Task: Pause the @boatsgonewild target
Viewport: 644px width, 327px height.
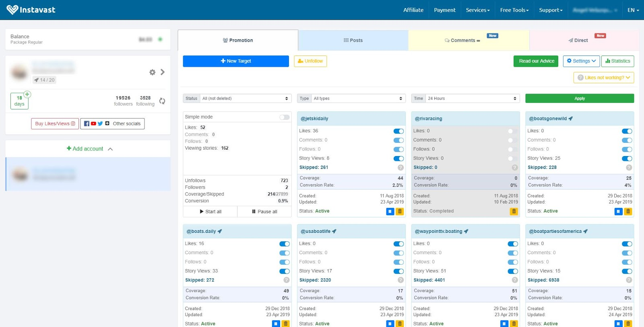Action: point(619,211)
